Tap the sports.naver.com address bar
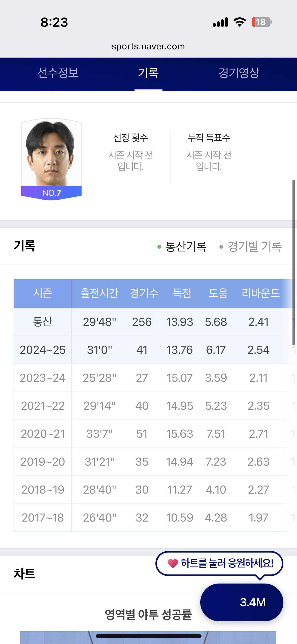The width and height of the screenshot is (297, 644). (148, 46)
